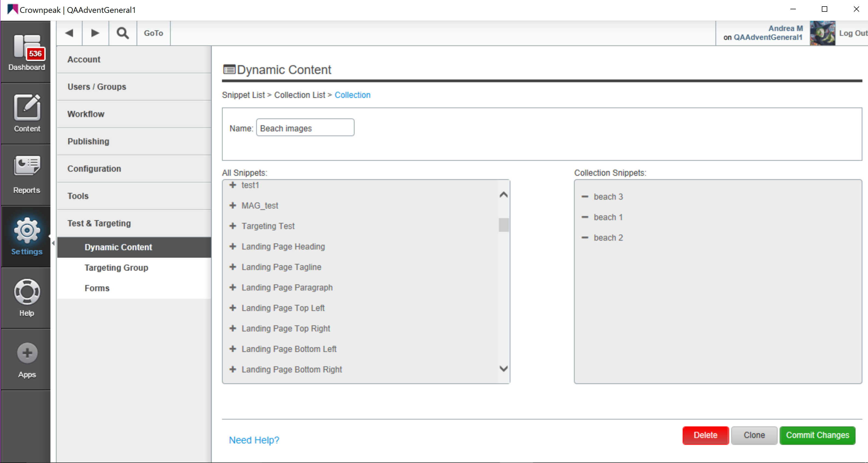
Task: Click the Clone button
Action: (754, 435)
